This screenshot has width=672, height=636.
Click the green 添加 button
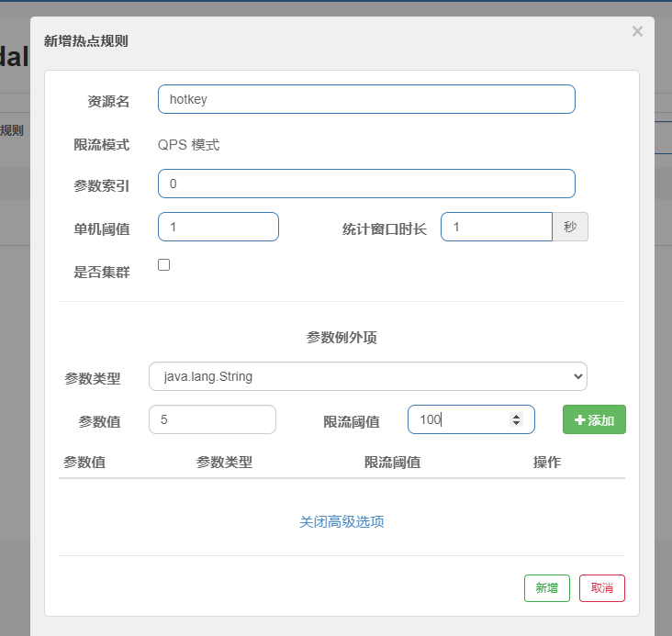click(594, 419)
